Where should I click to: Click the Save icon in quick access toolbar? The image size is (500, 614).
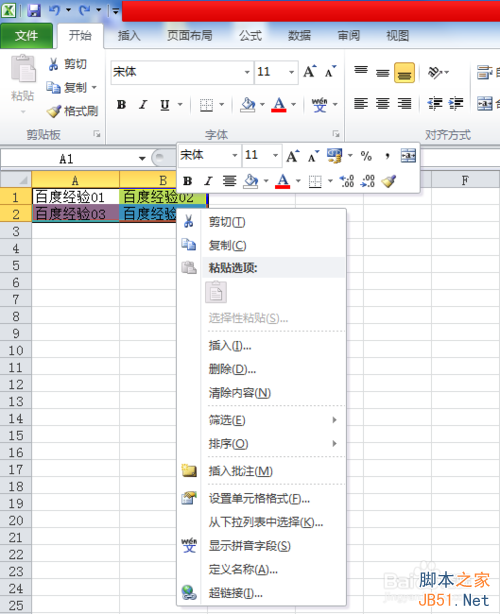pyautogui.click(x=34, y=10)
